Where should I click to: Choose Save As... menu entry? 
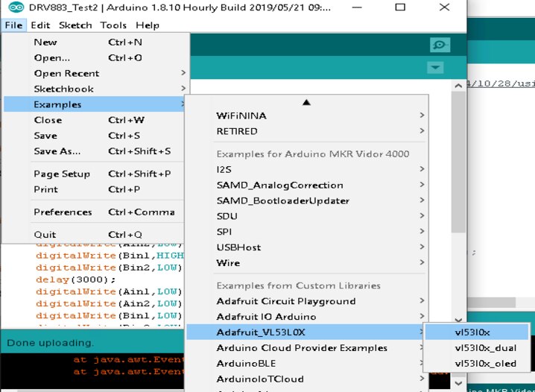(x=57, y=151)
